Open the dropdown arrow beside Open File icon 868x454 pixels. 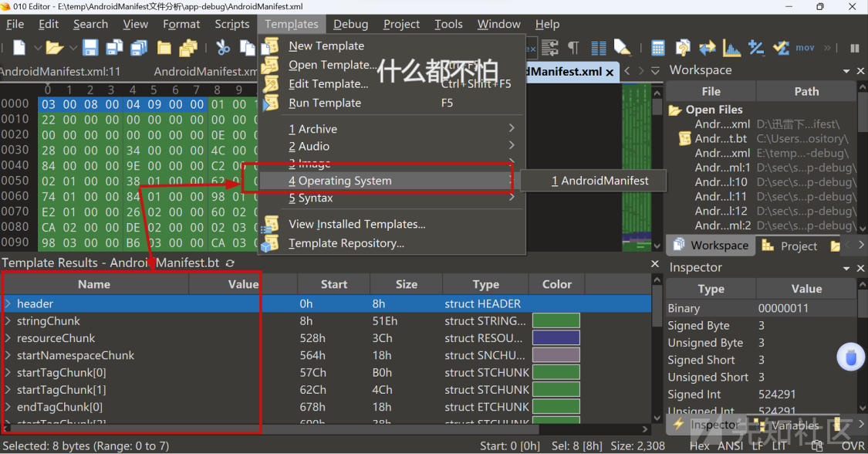pos(73,48)
